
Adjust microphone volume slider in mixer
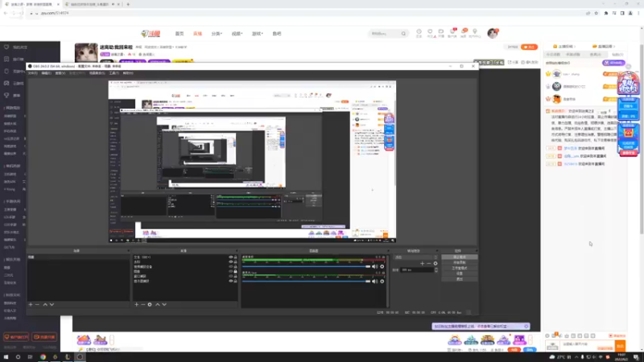tap(307, 281)
